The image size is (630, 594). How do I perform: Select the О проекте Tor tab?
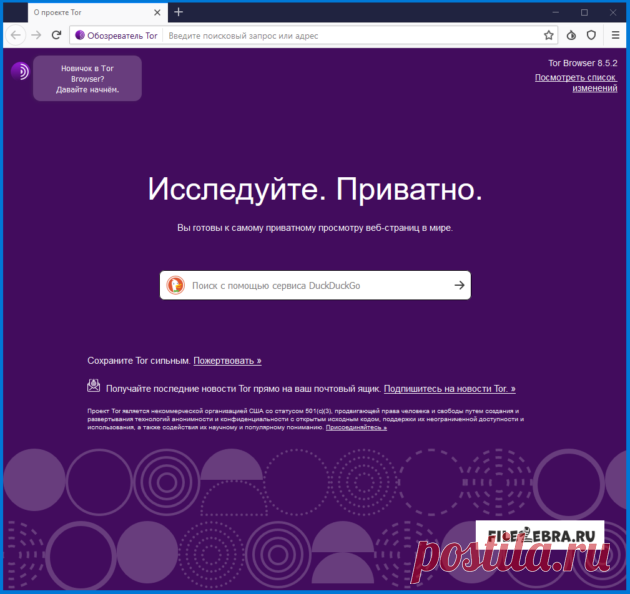(x=98, y=12)
